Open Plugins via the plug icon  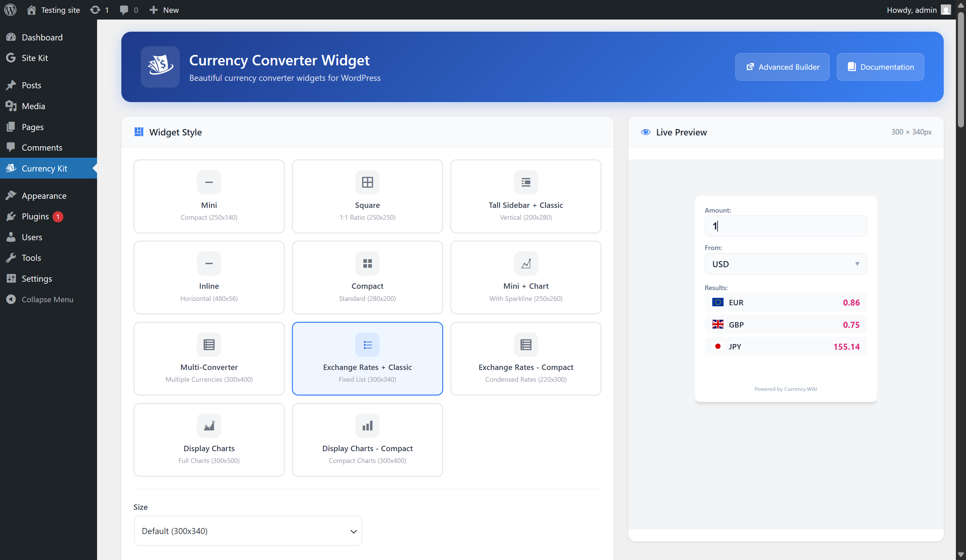click(x=11, y=216)
